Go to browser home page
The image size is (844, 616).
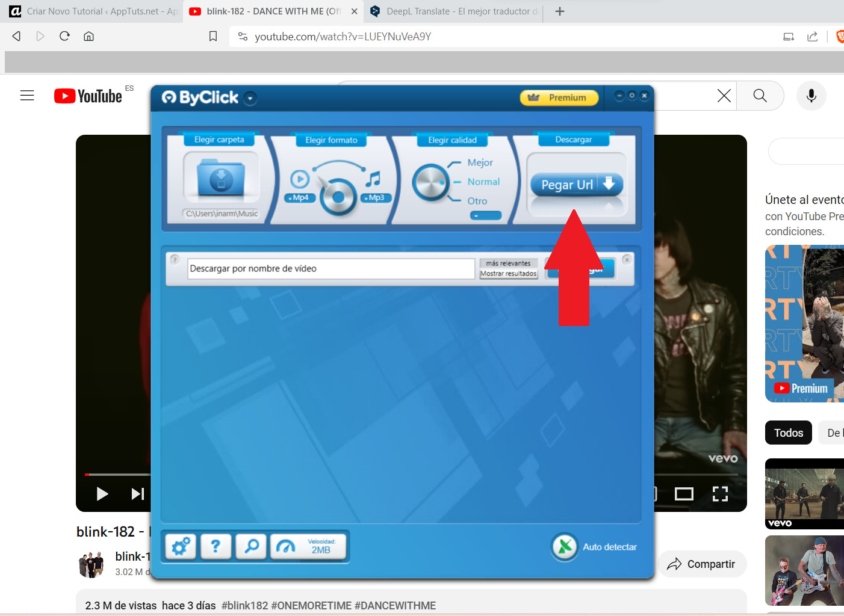[x=88, y=36]
